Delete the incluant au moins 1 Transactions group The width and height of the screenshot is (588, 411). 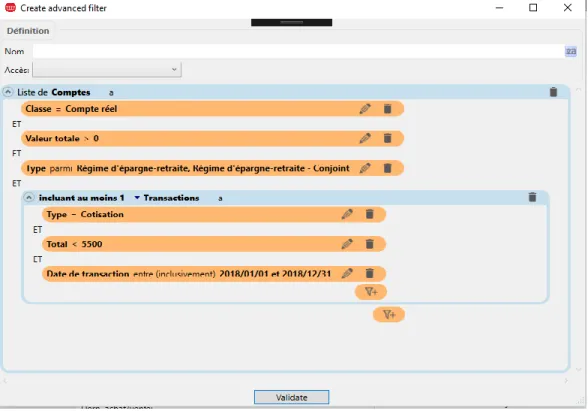[532, 197]
